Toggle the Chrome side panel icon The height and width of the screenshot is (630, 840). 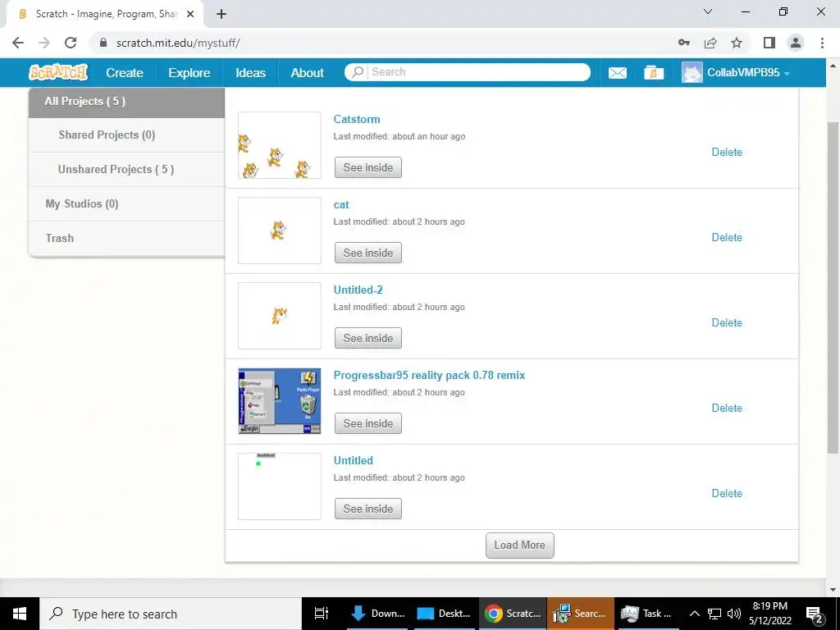[x=769, y=43]
